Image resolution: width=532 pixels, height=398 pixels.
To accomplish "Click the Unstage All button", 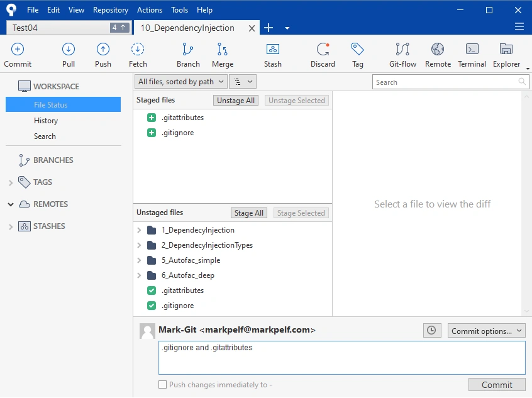I will click(235, 101).
